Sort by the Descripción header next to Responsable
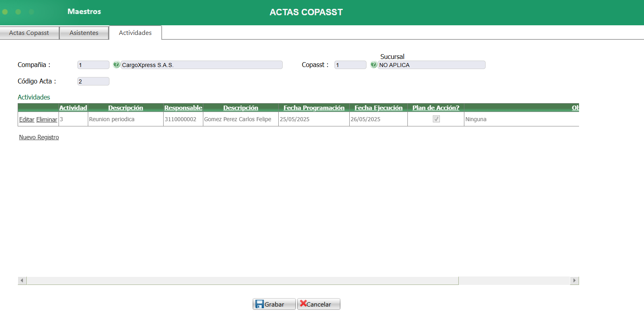The height and width of the screenshot is (311, 644). tap(241, 108)
